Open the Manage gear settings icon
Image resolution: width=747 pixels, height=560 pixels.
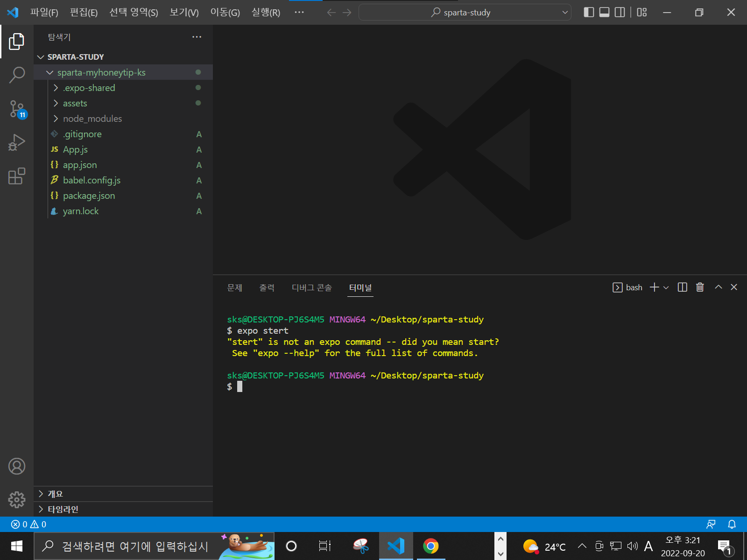tap(17, 500)
